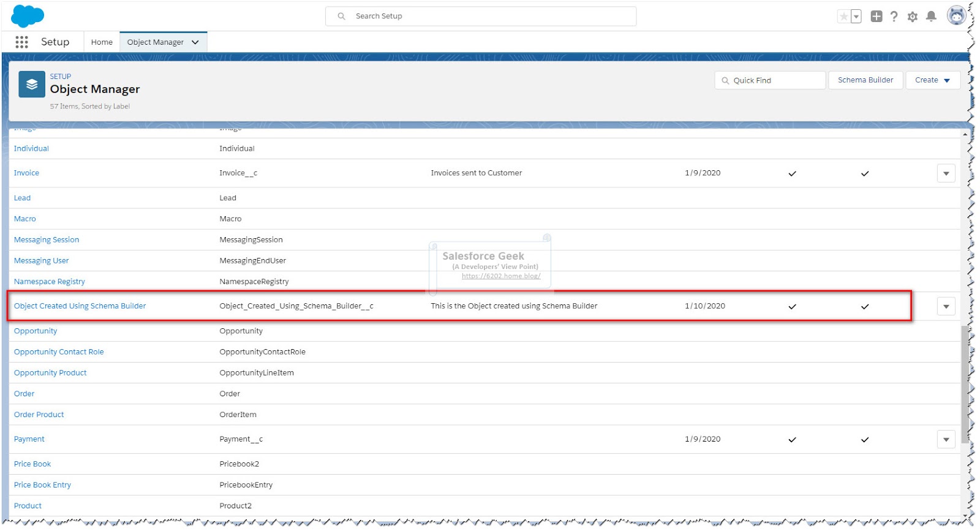
Task: Click the MessagingEndUser API name
Action: pos(253,261)
